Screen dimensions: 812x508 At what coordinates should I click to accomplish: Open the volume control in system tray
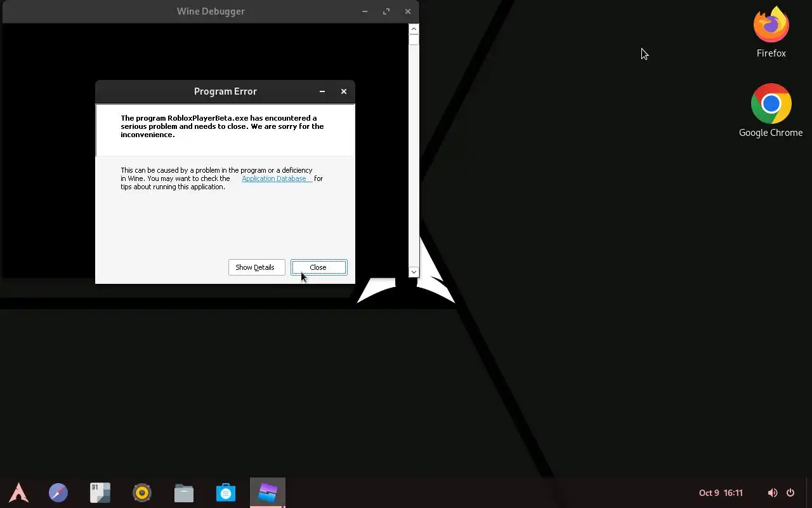tap(772, 493)
